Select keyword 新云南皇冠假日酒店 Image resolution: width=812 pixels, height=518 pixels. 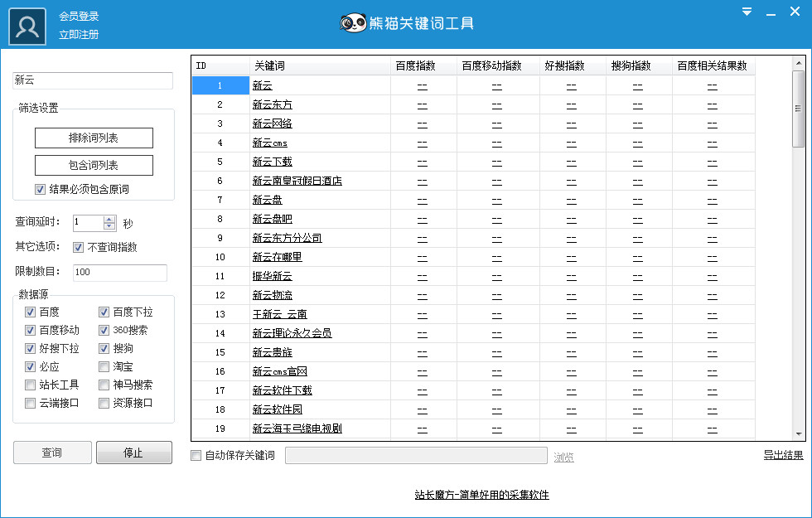pyautogui.click(x=297, y=182)
